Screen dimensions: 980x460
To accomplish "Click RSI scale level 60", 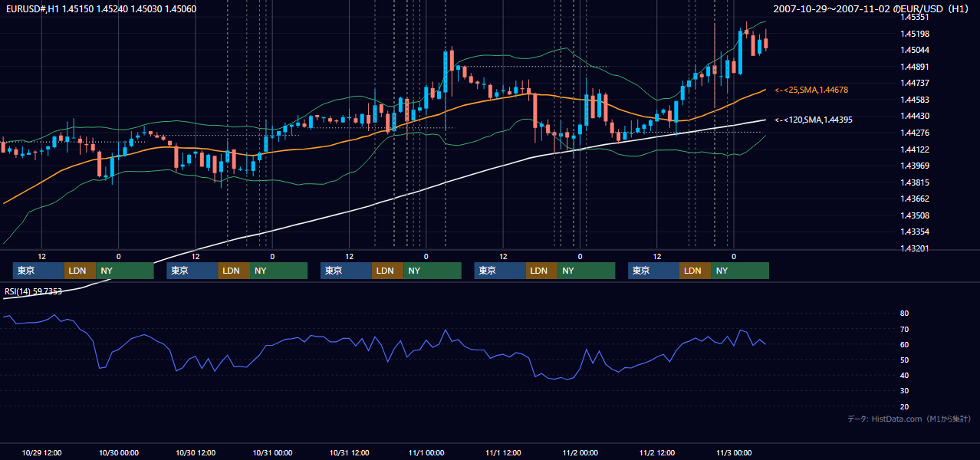I will point(905,344).
